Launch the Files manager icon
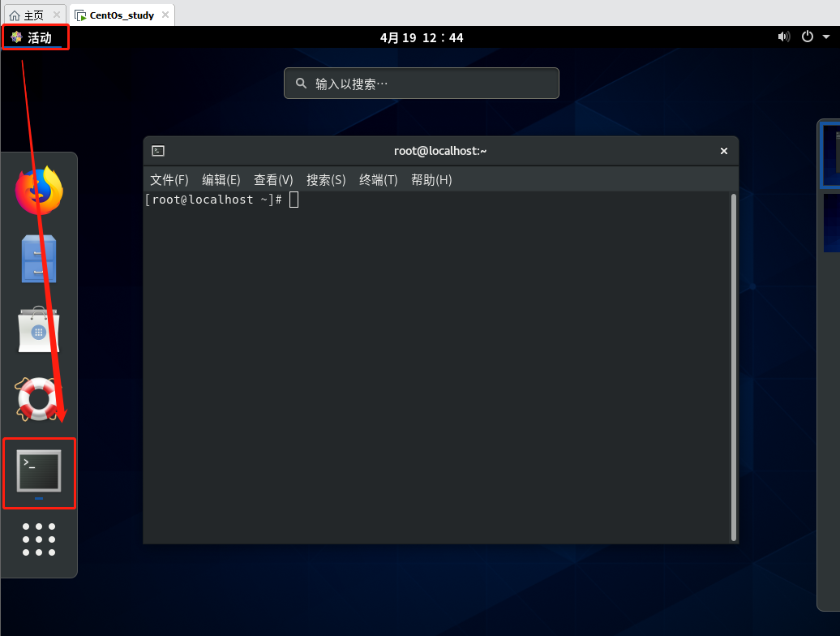Image resolution: width=840 pixels, height=636 pixels. coord(39,259)
